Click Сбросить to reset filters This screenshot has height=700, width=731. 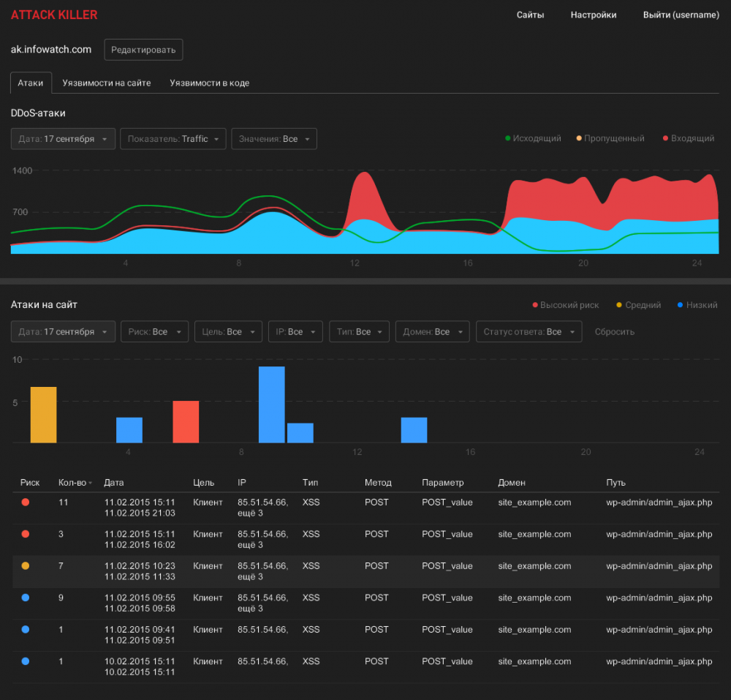pos(614,332)
